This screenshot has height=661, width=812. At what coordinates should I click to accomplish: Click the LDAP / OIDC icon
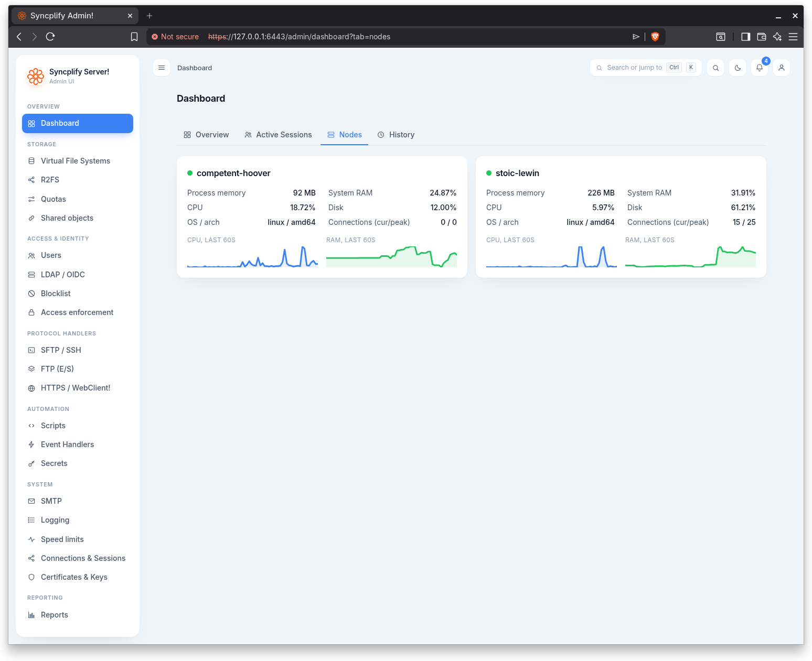click(31, 275)
